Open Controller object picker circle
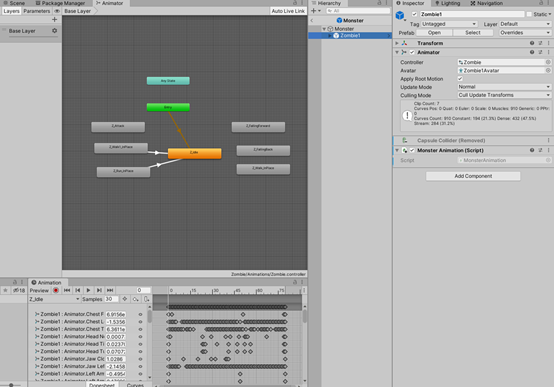Viewport: 554px width, 387px height. coord(548,62)
